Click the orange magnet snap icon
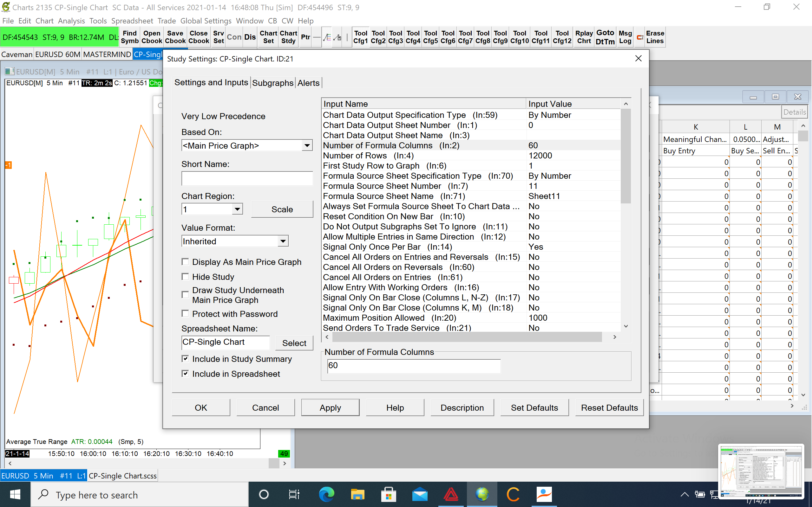Image resolution: width=812 pixels, height=507 pixels. (x=640, y=37)
